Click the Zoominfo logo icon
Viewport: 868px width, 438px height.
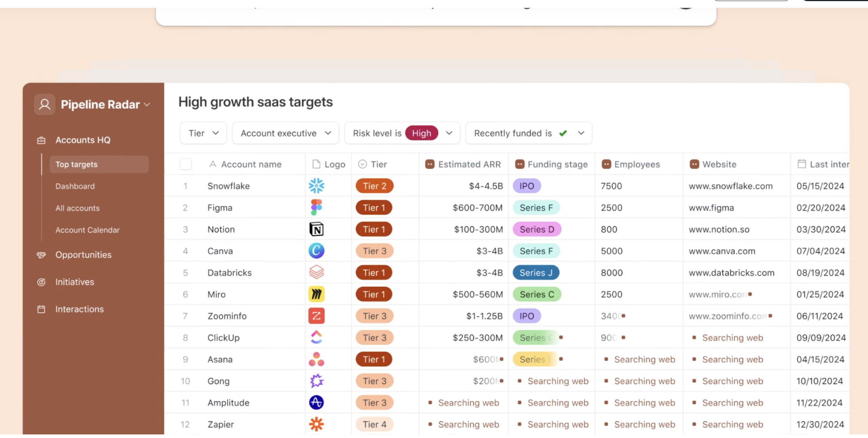316,316
